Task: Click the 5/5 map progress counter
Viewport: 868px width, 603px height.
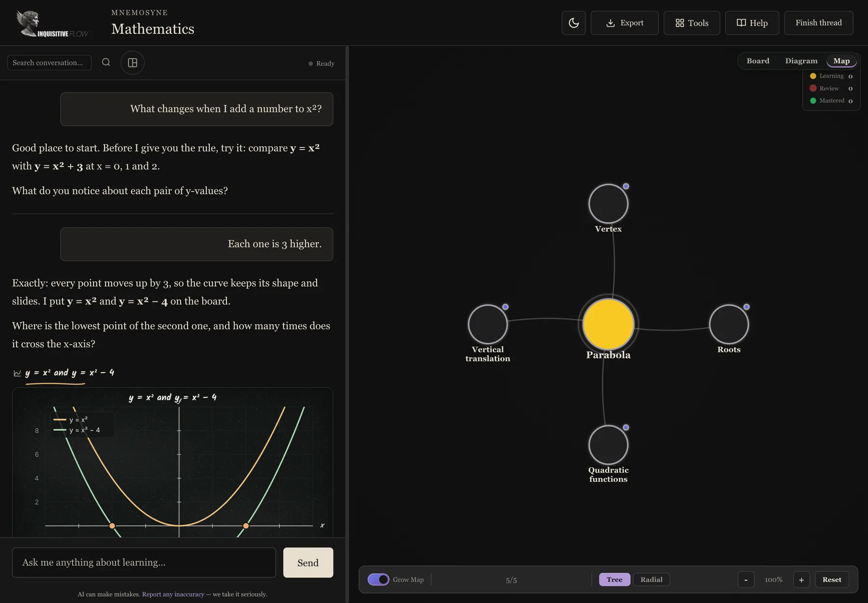Action: pyautogui.click(x=511, y=580)
